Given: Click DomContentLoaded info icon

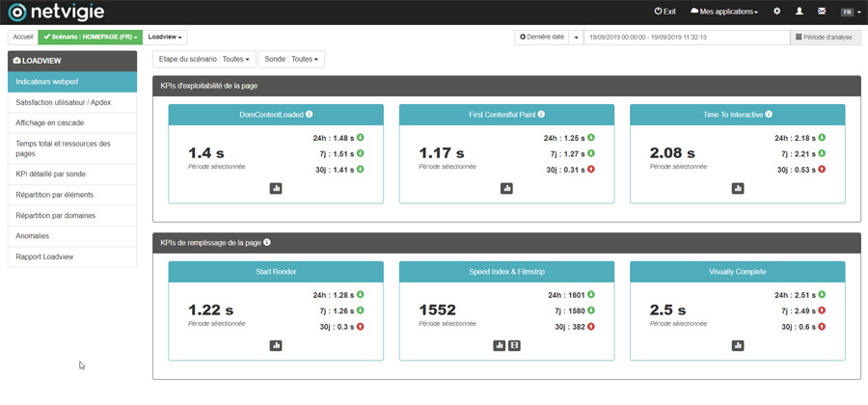Looking at the screenshot, I should 309,114.
